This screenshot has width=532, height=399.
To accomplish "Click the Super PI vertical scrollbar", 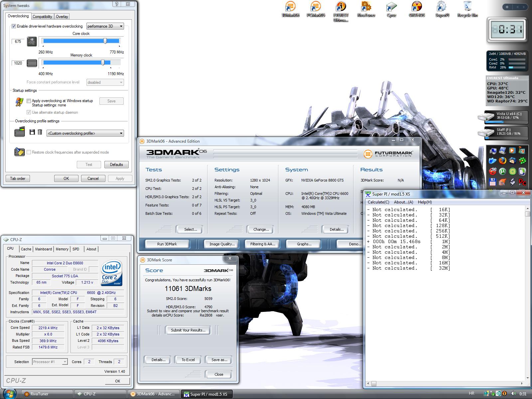I will (527, 293).
